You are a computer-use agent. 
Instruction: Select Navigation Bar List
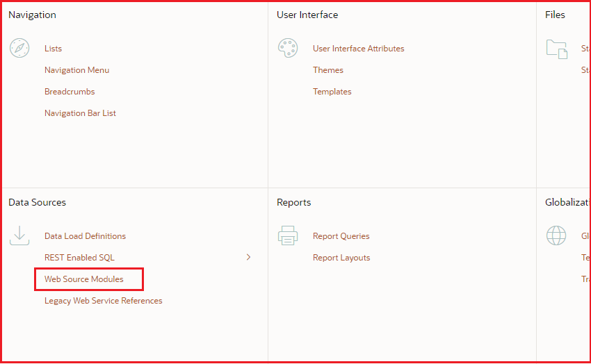tap(80, 113)
